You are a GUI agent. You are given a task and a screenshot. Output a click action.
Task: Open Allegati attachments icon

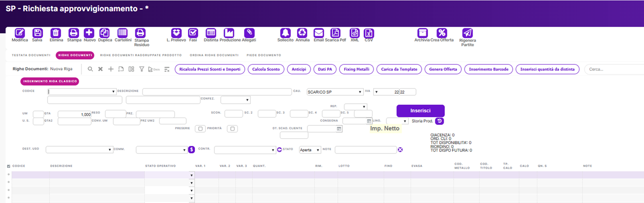click(x=249, y=33)
